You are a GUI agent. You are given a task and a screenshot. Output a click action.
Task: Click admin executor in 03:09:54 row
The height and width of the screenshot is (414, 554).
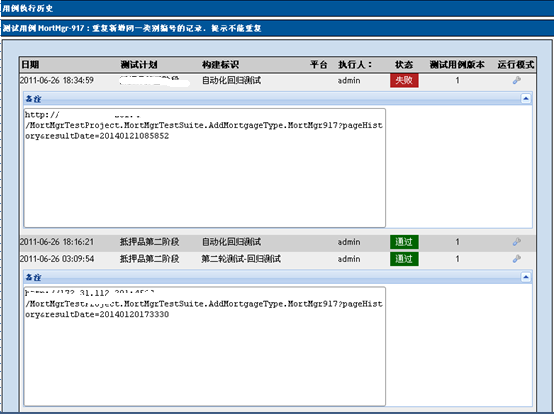point(349,259)
